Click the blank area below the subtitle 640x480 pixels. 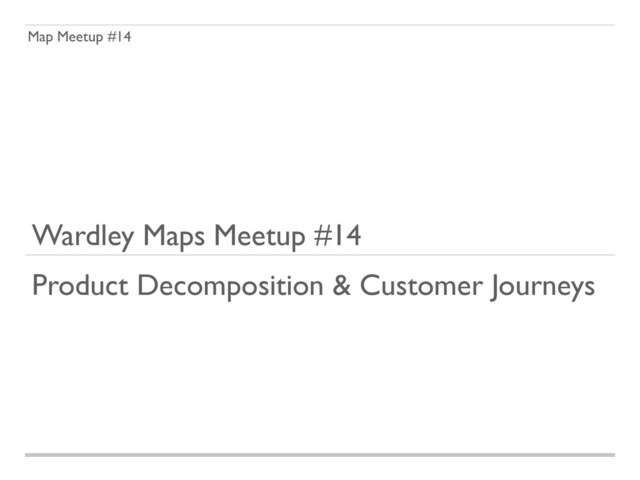click(320, 376)
